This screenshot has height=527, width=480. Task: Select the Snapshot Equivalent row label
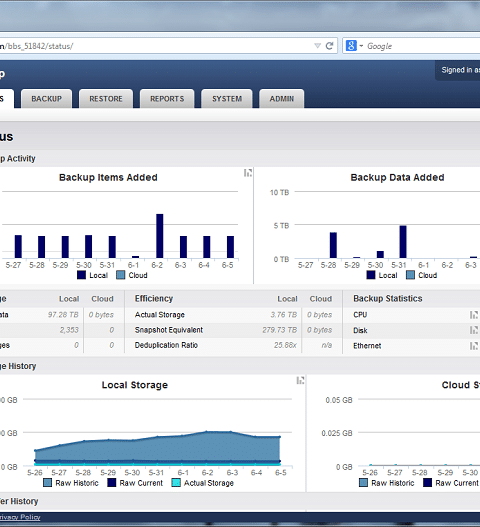coord(169,330)
